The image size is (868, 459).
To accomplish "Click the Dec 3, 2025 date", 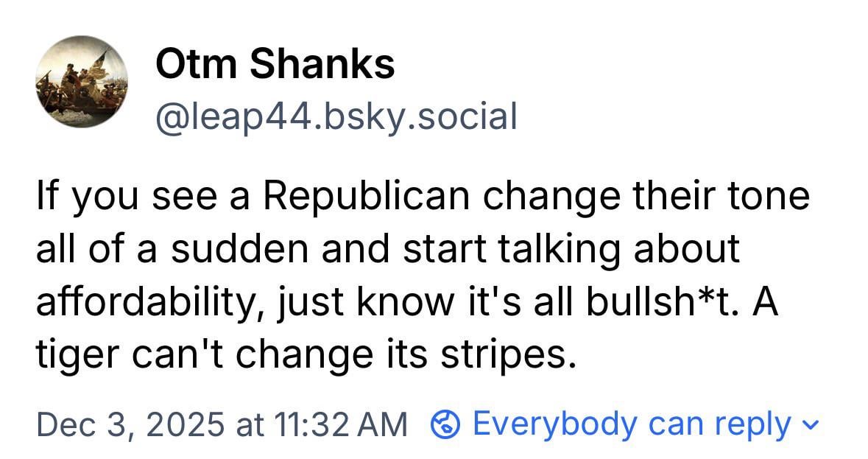I will coord(128,424).
